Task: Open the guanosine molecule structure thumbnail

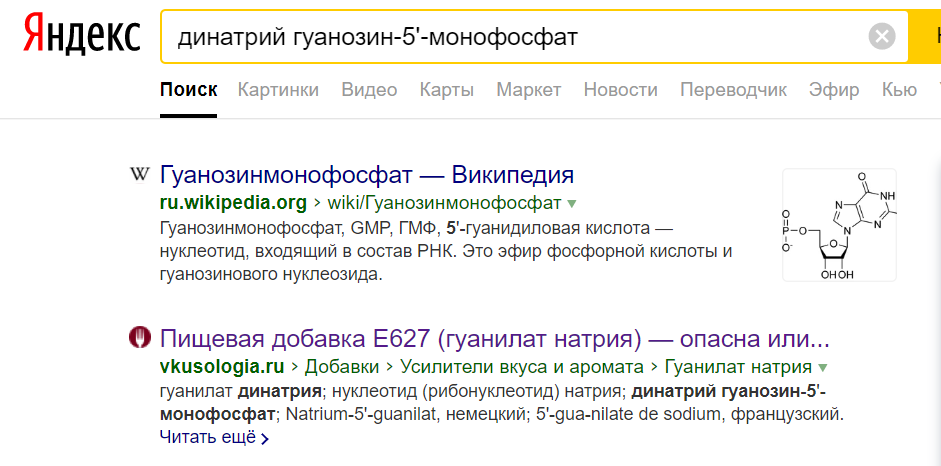Action: tap(839, 224)
